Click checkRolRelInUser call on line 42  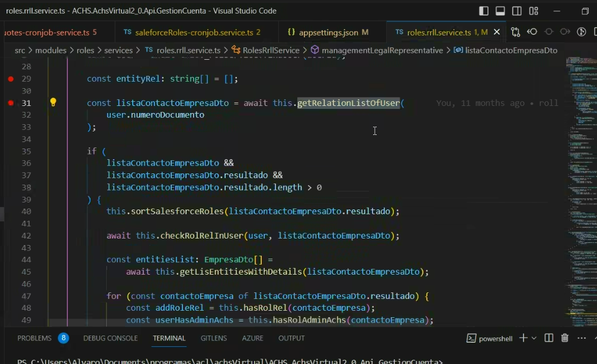click(x=202, y=236)
